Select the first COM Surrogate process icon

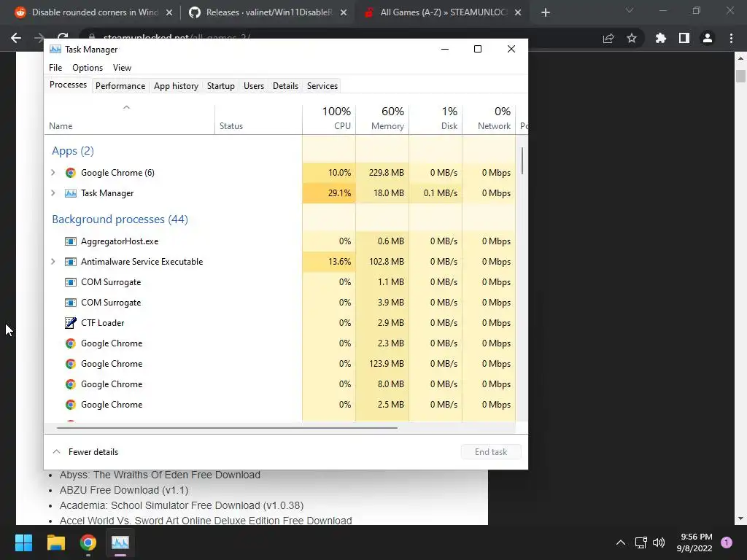pyautogui.click(x=71, y=282)
